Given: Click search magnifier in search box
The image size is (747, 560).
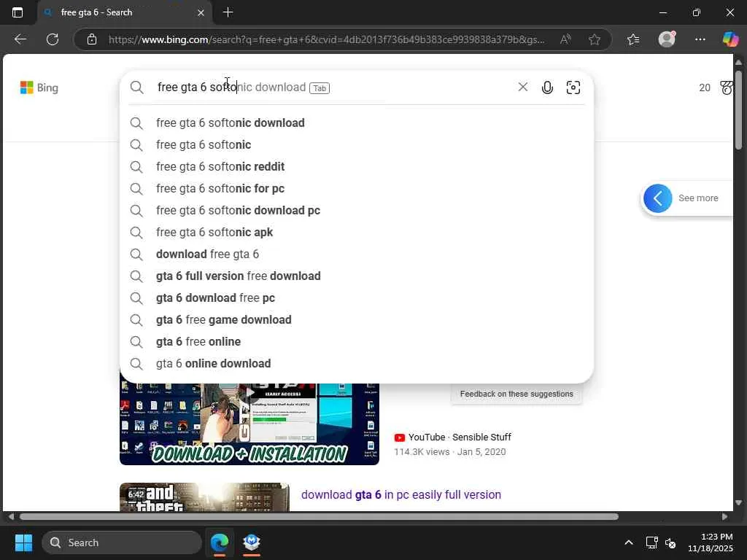Looking at the screenshot, I should pyautogui.click(x=136, y=87).
